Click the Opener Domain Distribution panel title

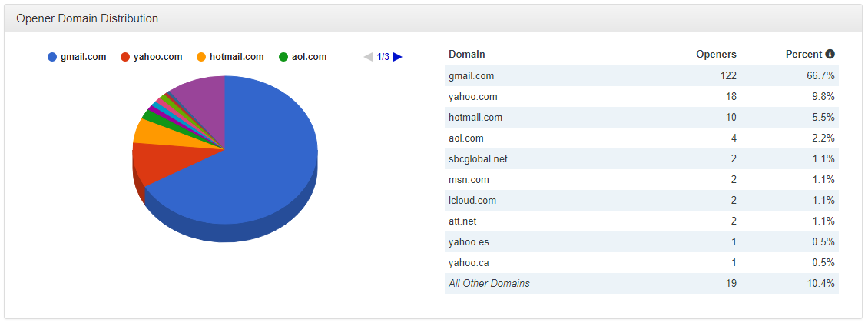(x=88, y=18)
